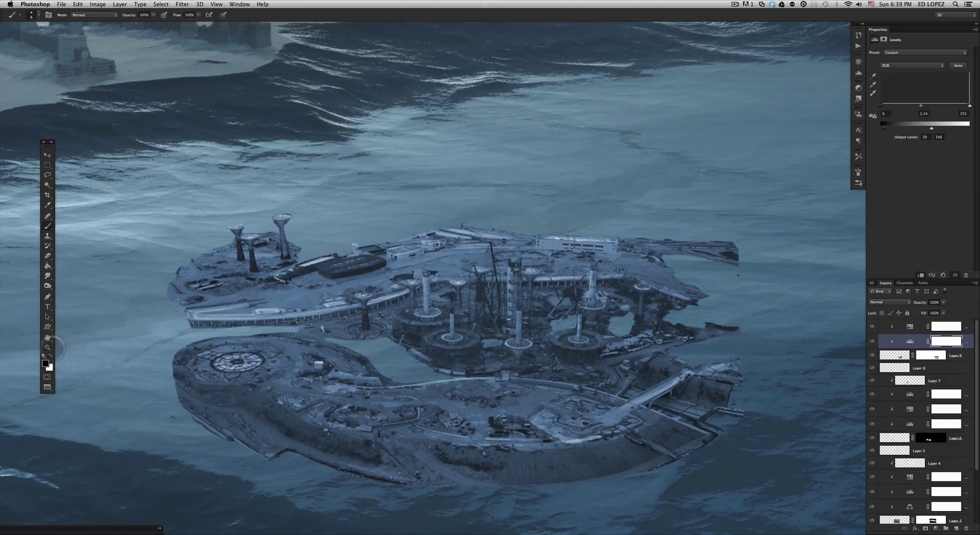Open the Character panel icon
Viewport: 980px width, 535px height.
click(x=859, y=130)
